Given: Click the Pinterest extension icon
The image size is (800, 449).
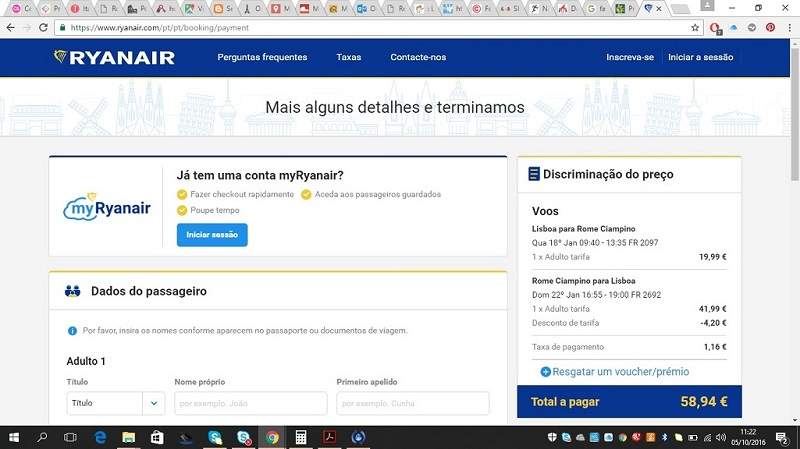Looking at the screenshot, I should 770,28.
